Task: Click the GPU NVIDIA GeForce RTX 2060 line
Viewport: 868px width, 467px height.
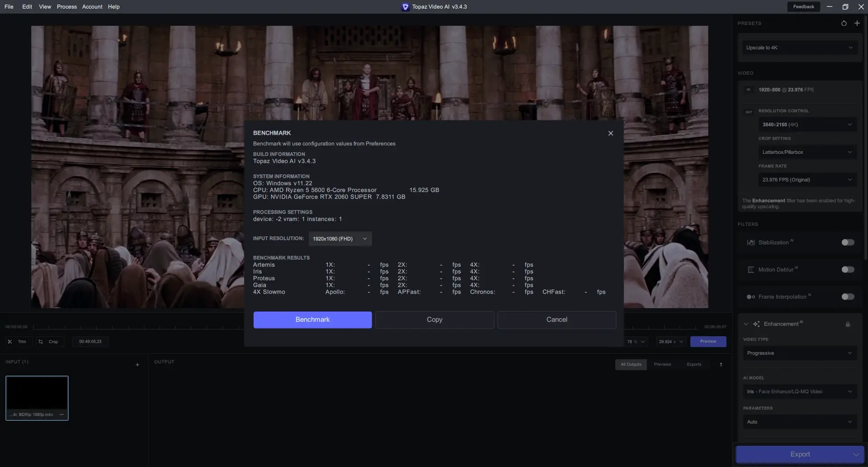Action: coord(329,197)
